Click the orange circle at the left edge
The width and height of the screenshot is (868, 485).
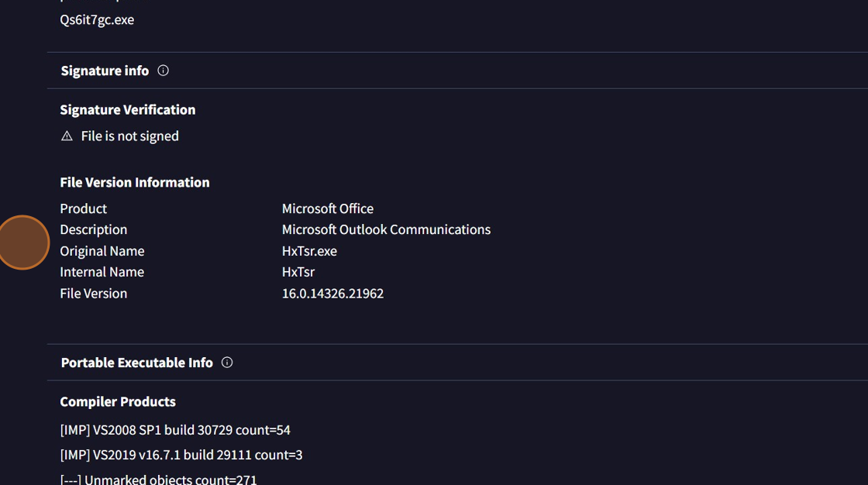[x=22, y=242]
